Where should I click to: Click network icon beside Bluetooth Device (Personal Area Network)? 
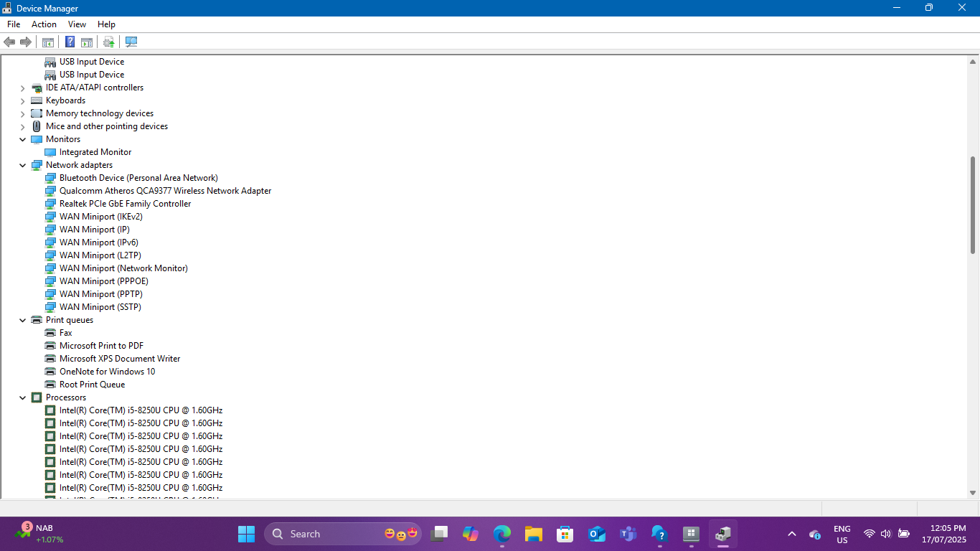tap(50, 178)
